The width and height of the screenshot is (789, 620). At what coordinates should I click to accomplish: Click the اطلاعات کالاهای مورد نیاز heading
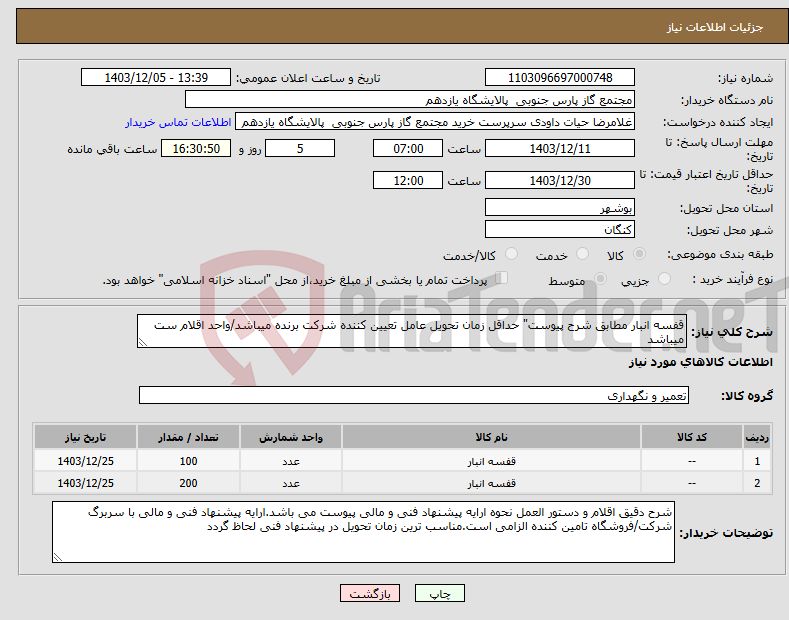point(700,362)
